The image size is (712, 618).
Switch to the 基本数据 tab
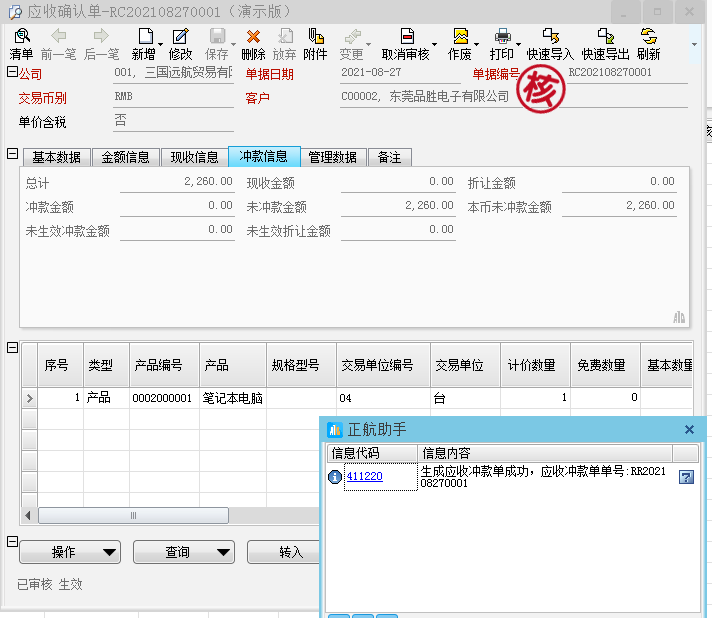(56, 157)
